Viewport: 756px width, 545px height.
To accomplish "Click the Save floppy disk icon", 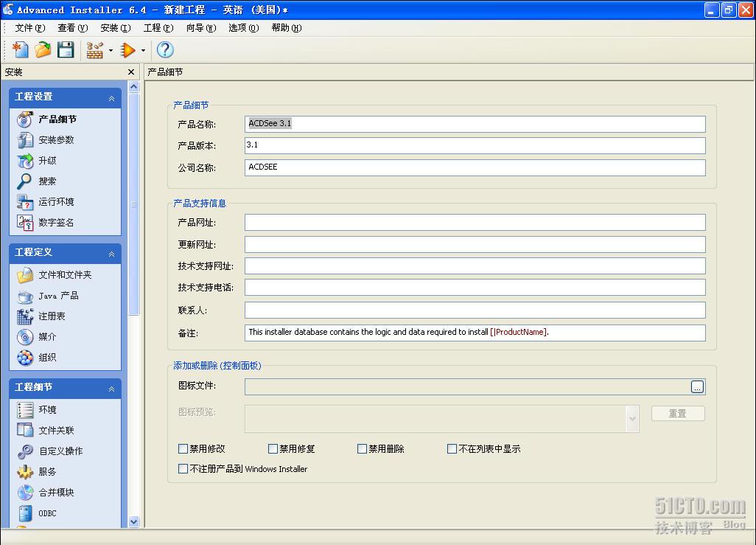I will [x=66, y=49].
